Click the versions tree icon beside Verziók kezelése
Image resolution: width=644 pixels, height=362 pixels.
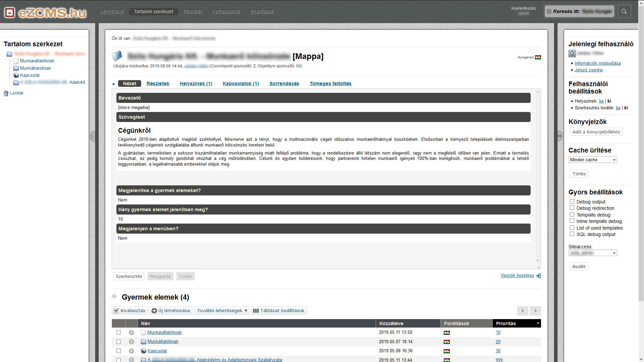coord(539,276)
